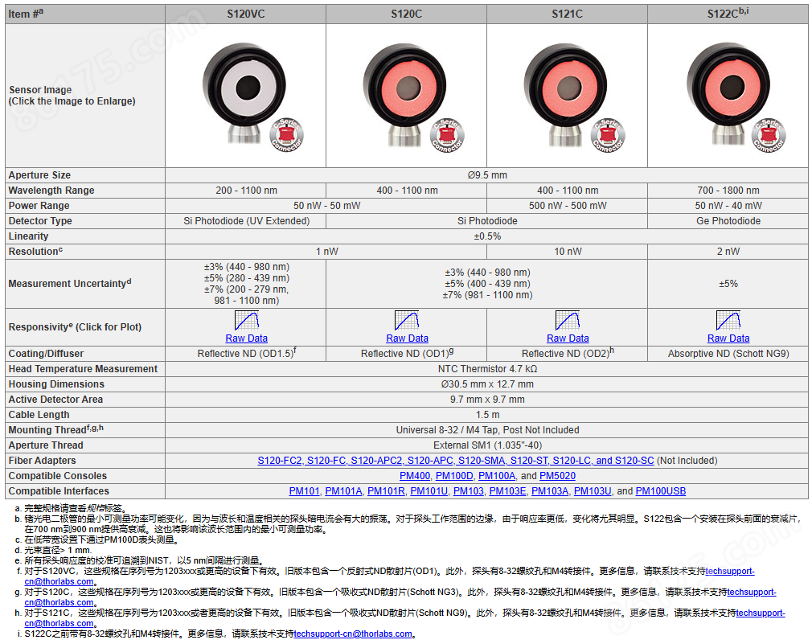The height and width of the screenshot is (644, 812).
Task: Select the S120VC column header
Action: [x=246, y=14]
